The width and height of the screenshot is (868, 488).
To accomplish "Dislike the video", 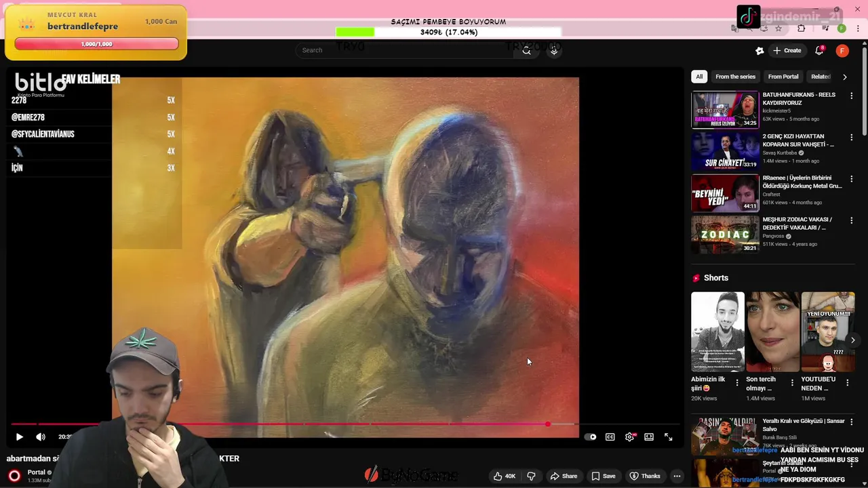I will coord(531,476).
